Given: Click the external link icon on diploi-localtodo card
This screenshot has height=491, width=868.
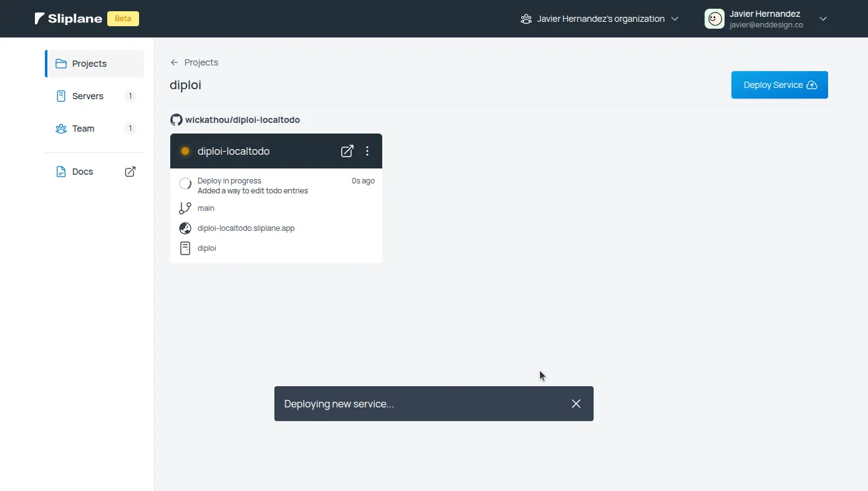Looking at the screenshot, I should click(x=347, y=151).
